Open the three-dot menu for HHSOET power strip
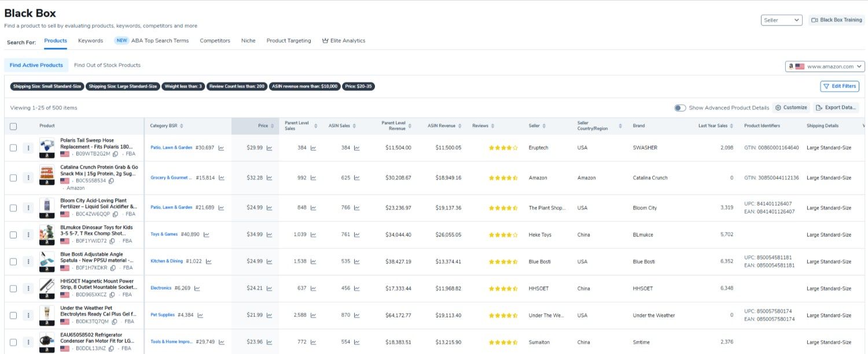The width and height of the screenshot is (868, 354). (x=28, y=289)
